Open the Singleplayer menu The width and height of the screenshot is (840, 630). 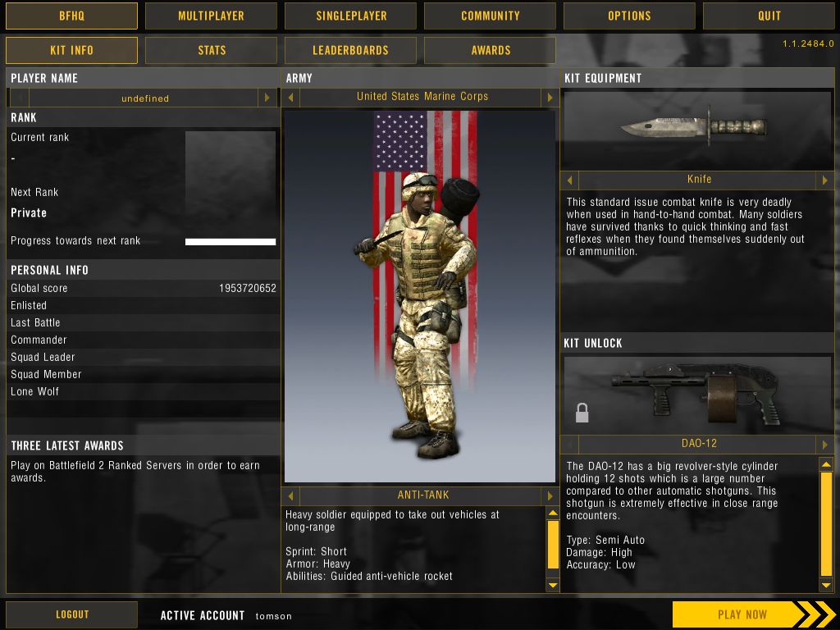pos(350,16)
